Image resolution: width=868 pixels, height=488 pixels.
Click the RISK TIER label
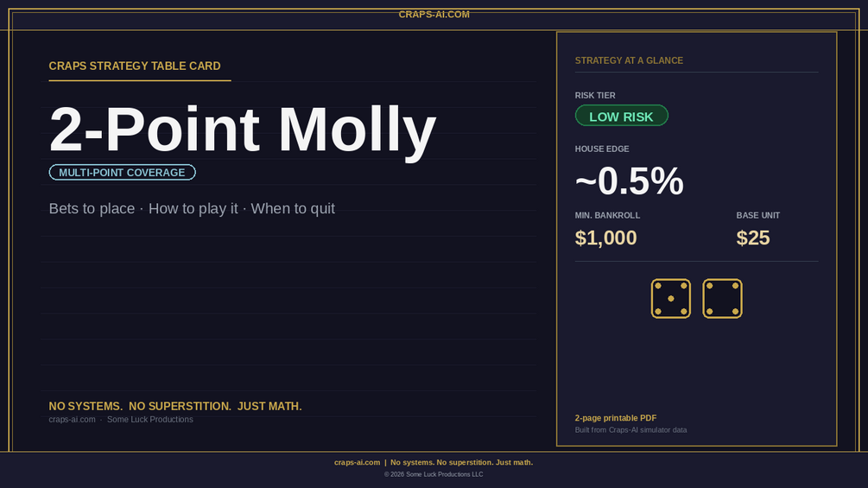[595, 95]
